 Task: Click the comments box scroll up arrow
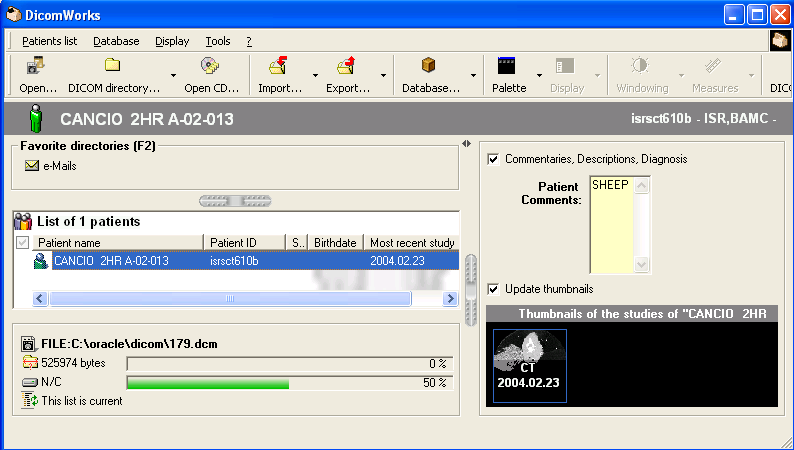pos(642,185)
